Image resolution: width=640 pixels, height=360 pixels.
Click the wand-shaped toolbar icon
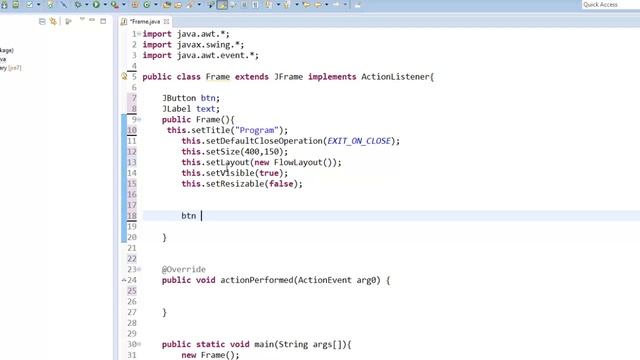[x=63, y=4]
